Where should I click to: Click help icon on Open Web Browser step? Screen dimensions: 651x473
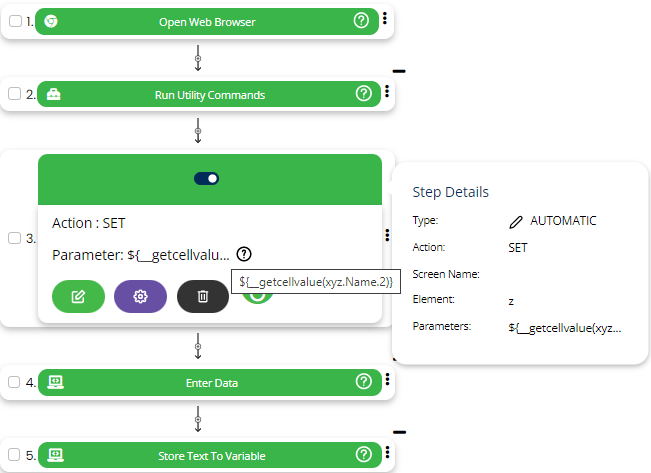pyautogui.click(x=361, y=21)
